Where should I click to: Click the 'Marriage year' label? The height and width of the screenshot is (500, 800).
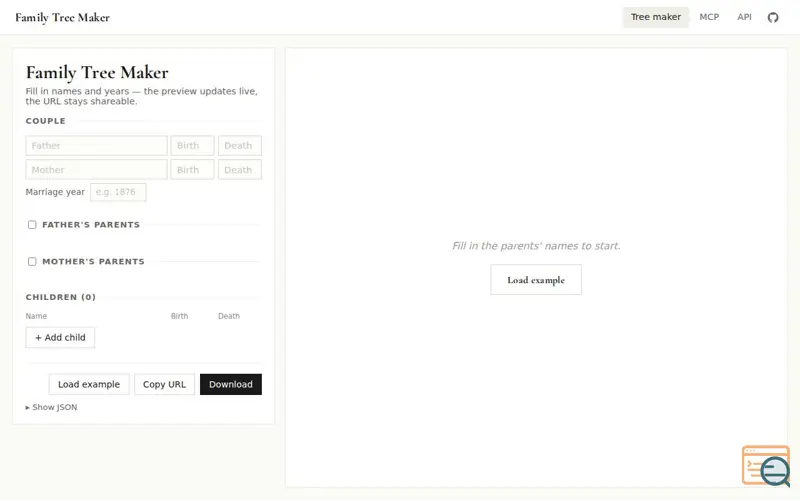[55, 192]
